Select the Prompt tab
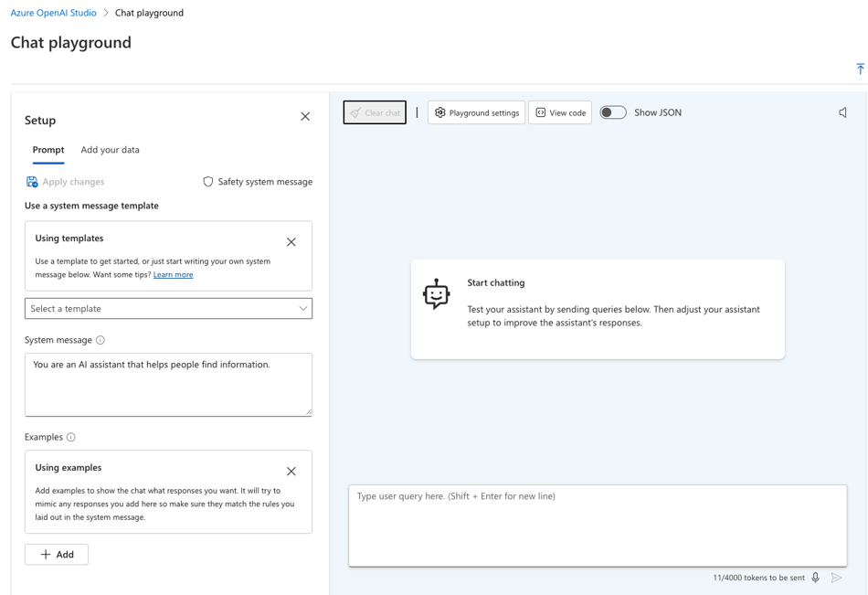This screenshot has height=595, width=868. click(x=48, y=150)
